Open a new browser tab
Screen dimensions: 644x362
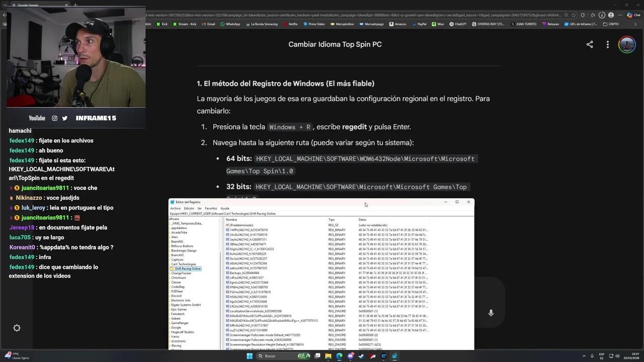[75, 5]
